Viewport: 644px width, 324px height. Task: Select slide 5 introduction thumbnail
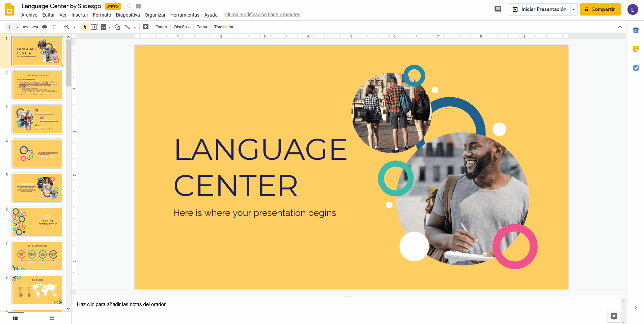coord(37,188)
